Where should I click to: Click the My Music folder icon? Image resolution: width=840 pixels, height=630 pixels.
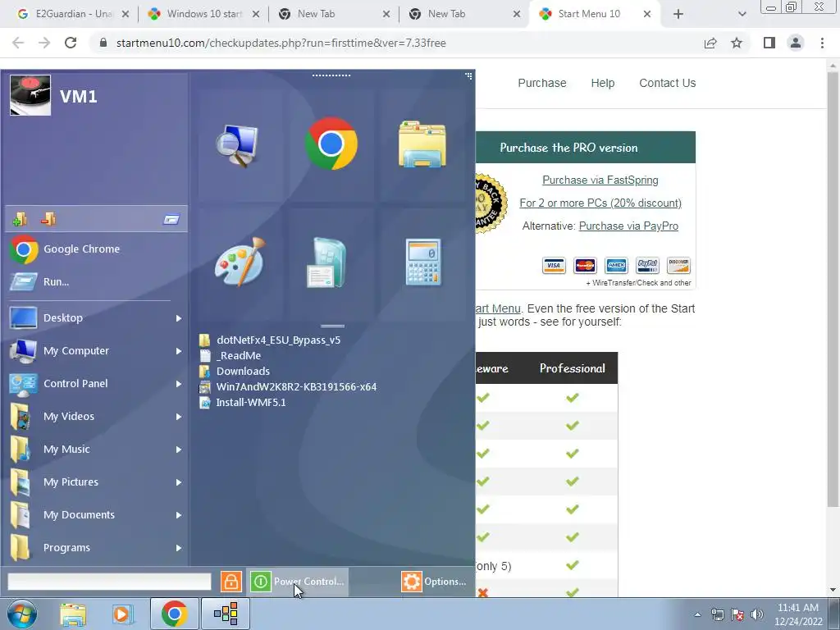coord(21,450)
